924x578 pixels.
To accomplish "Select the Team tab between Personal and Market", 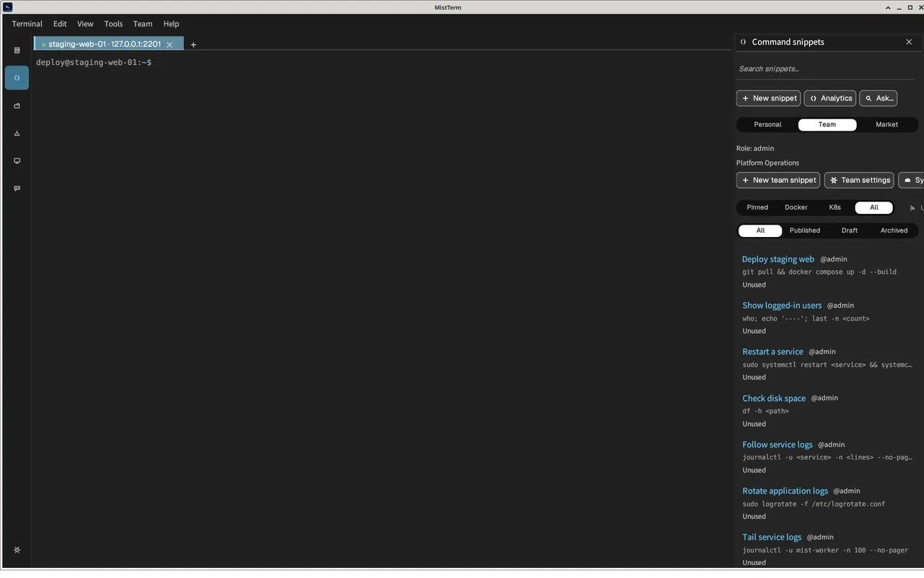I will (827, 125).
